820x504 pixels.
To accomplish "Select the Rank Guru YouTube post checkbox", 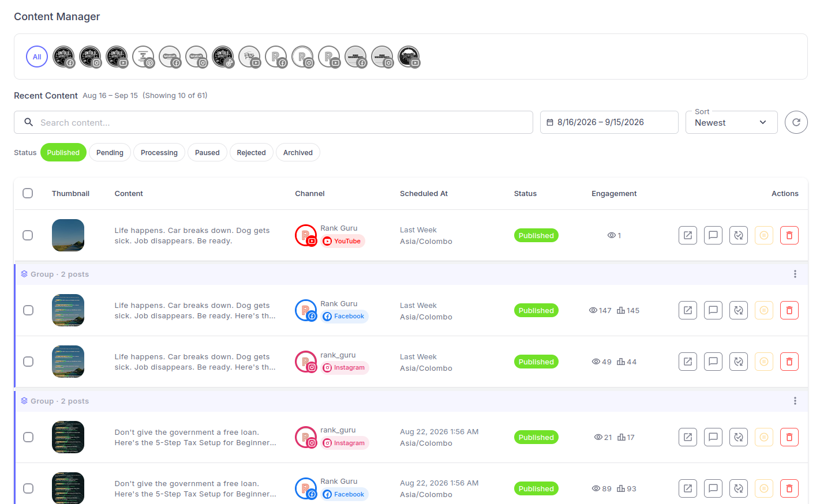I will point(28,235).
